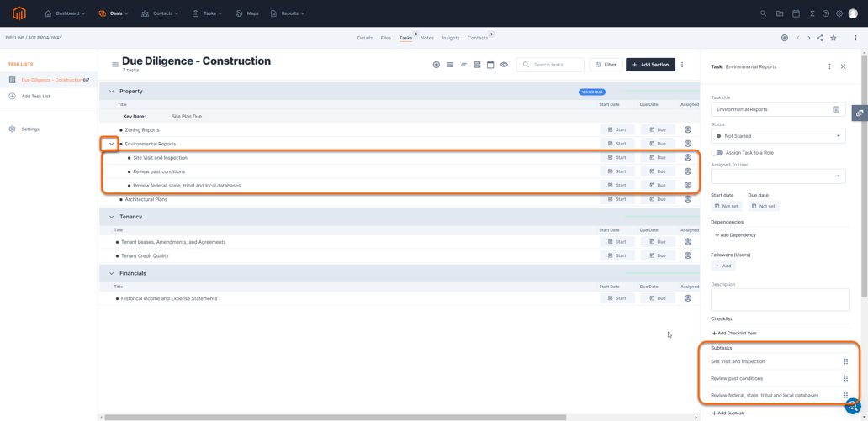This screenshot has height=421, width=868.
Task: Open the Reports menu
Action: [x=288, y=13]
